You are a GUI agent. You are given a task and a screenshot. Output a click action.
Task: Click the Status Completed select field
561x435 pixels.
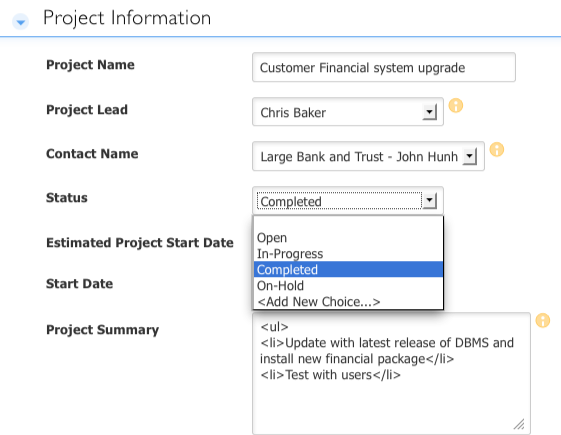(348, 200)
